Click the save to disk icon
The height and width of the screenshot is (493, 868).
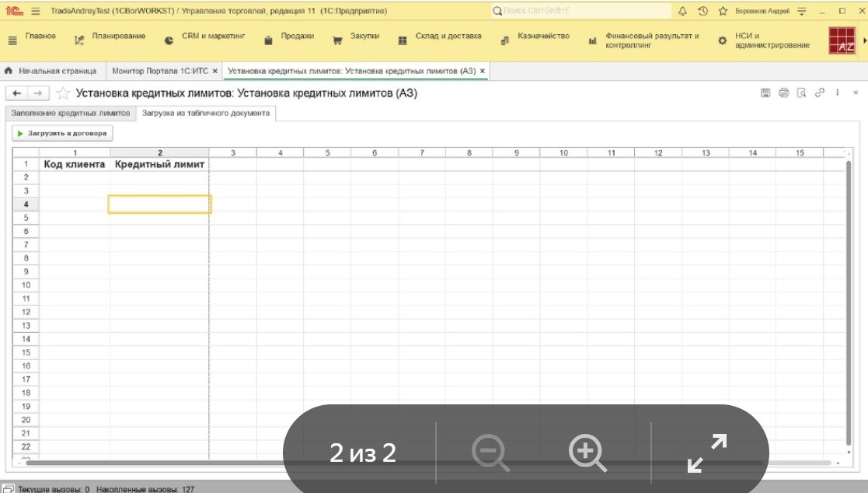[765, 93]
